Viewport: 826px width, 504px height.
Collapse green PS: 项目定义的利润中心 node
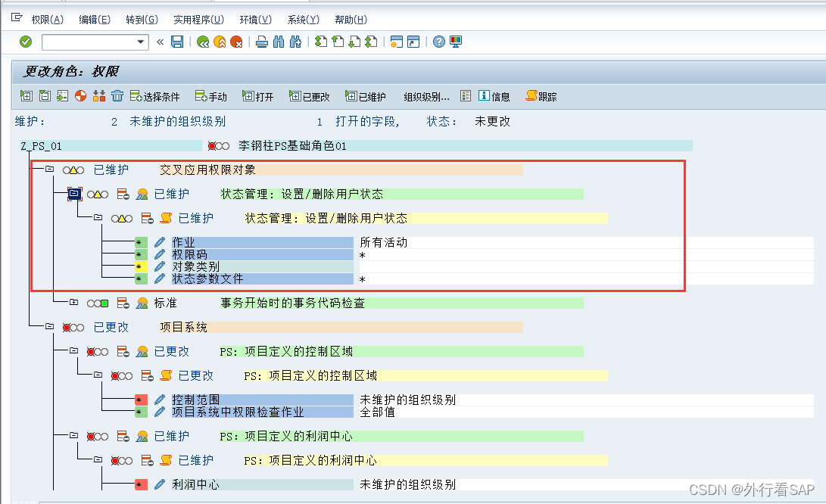point(73,436)
